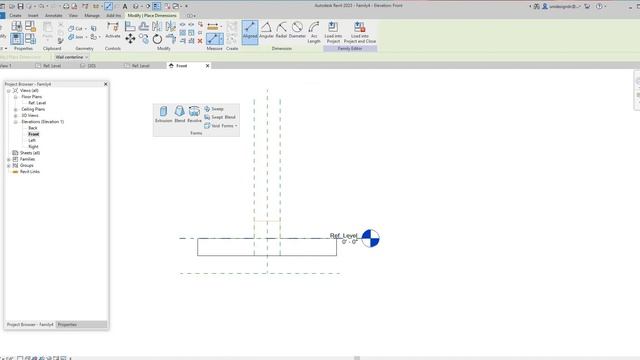
Task: Click the Ref. Level elevation marker symbol
Action: tap(371, 238)
